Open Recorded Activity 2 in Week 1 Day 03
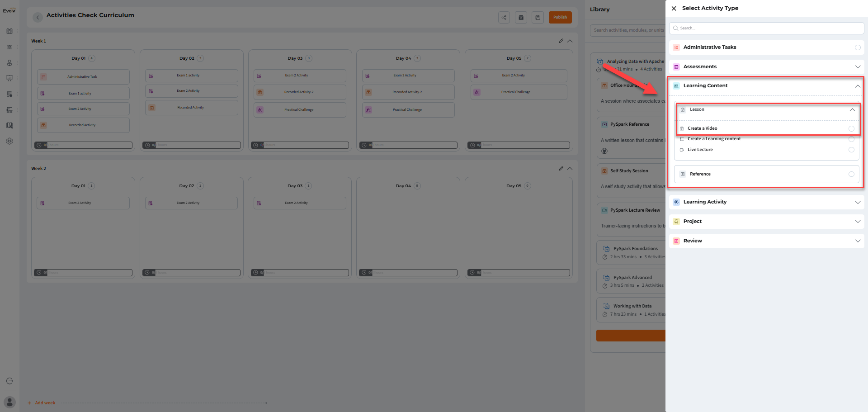 pos(300,92)
